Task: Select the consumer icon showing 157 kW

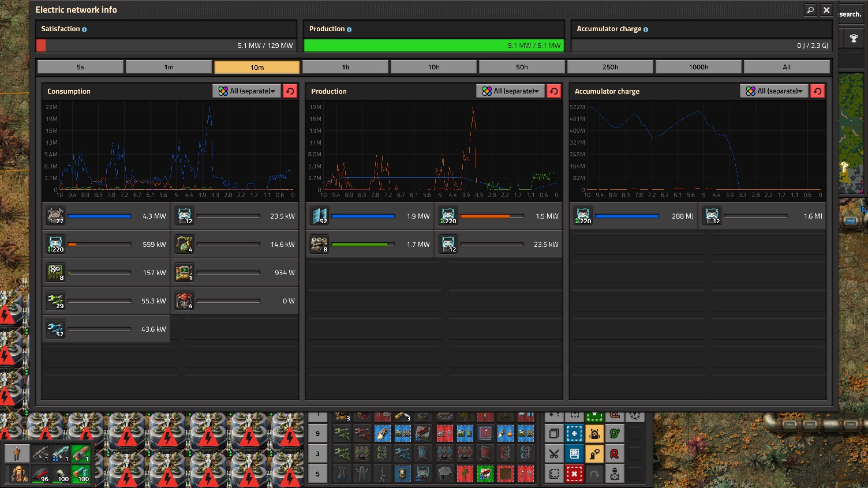Action: tap(56, 273)
